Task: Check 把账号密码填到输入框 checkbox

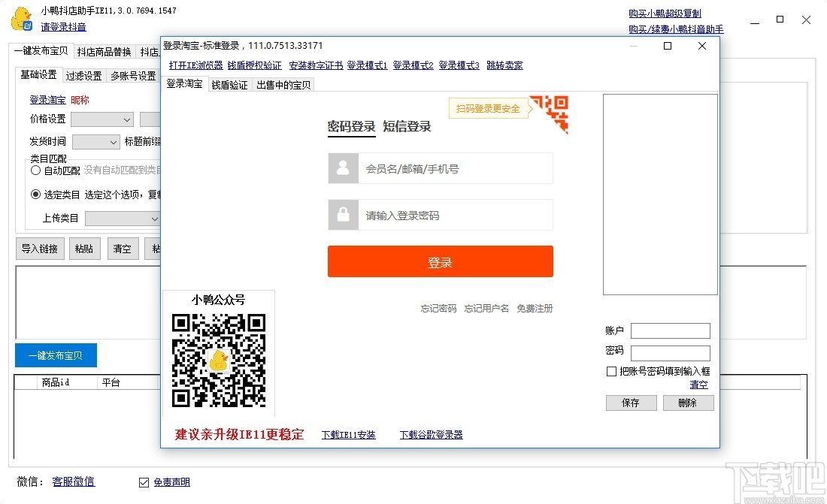Action: point(611,372)
